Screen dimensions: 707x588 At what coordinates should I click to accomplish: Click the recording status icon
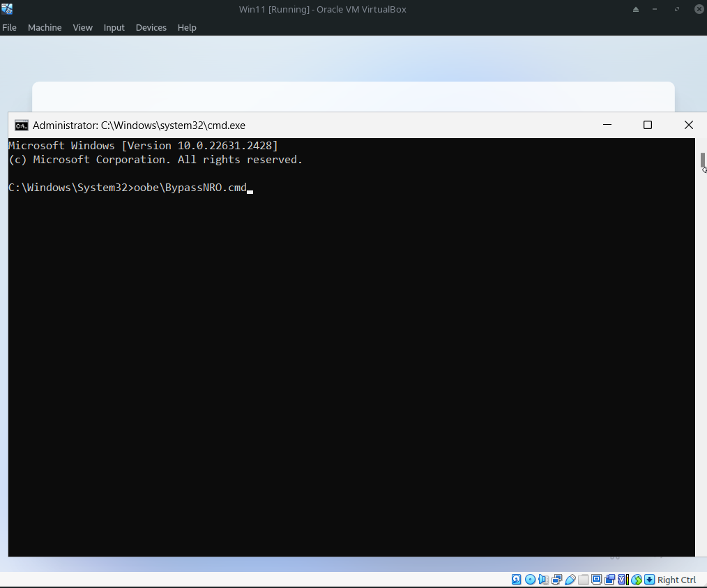[610, 580]
